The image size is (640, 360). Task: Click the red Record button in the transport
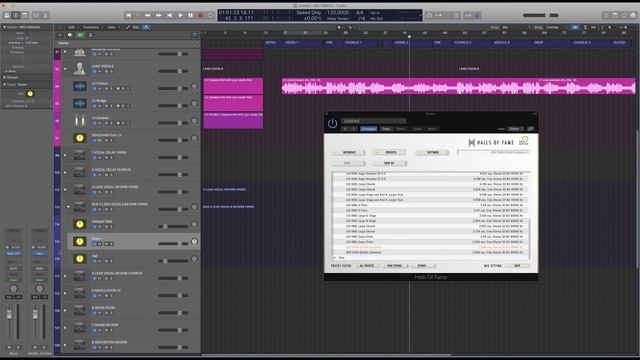[x=201, y=16]
